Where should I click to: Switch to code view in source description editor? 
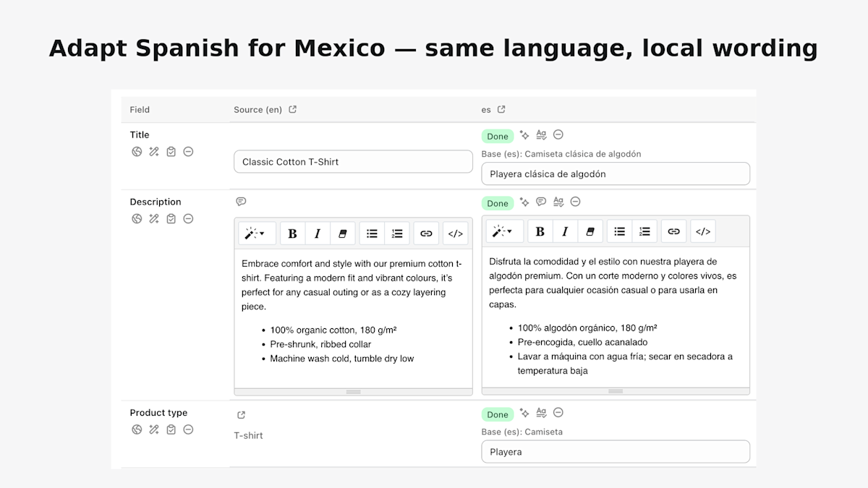pyautogui.click(x=456, y=234)
